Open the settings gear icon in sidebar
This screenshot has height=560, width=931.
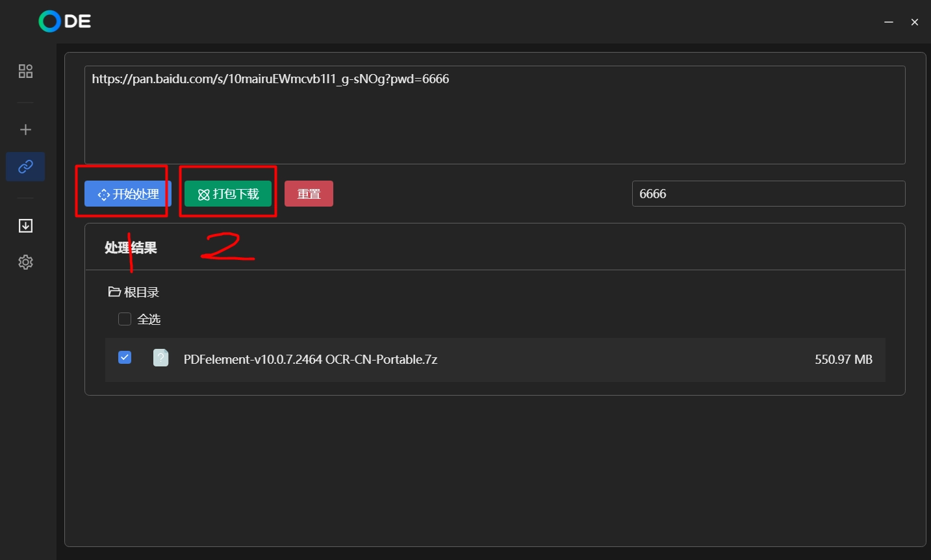point(25,262)
